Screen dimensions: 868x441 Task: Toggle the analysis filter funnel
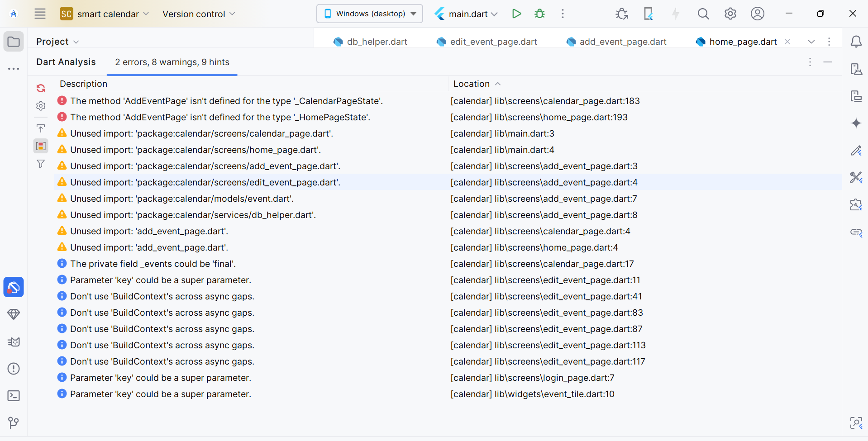(x=41, y=164)
